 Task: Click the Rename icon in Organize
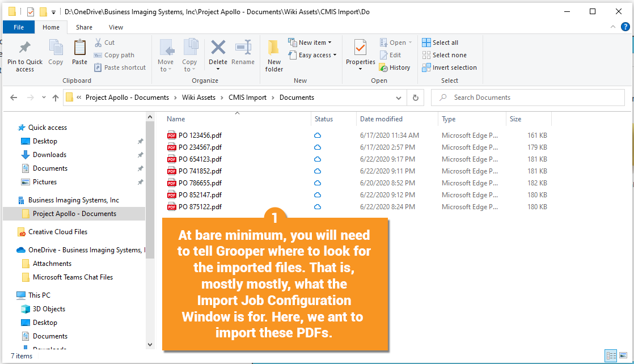pyautogui.click(x=243, y=48)
